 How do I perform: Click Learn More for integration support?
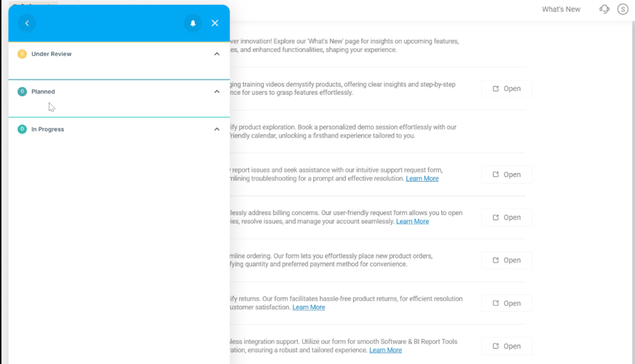point(385,350)
